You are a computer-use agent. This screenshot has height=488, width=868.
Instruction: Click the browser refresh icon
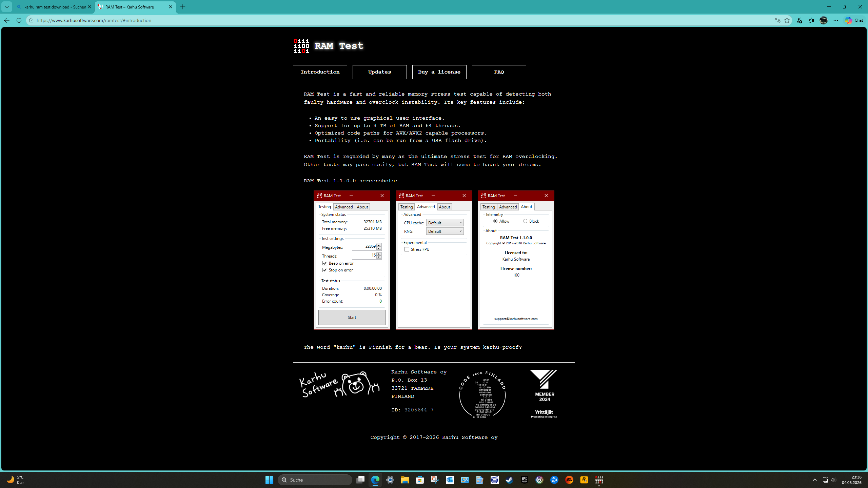(19, 20)
